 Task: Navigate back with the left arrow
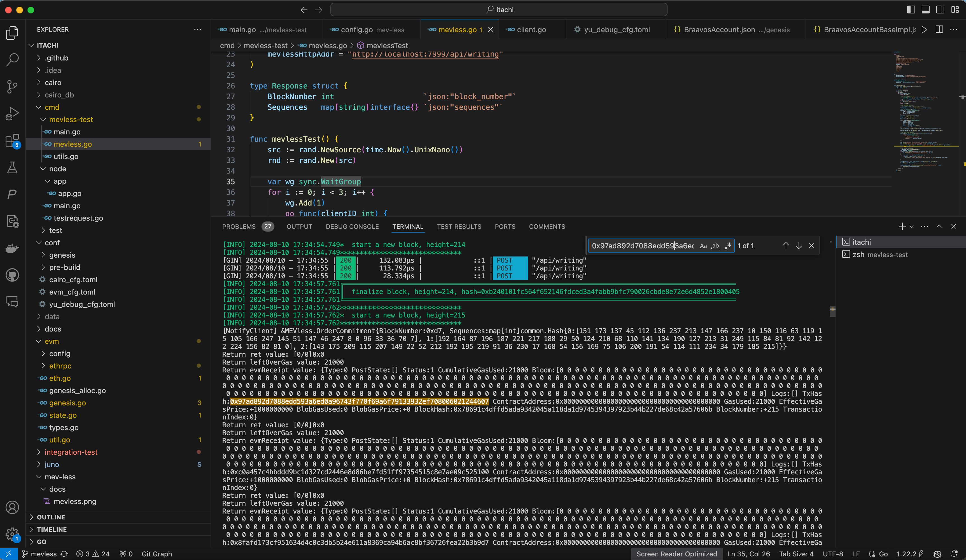[304, 10]
